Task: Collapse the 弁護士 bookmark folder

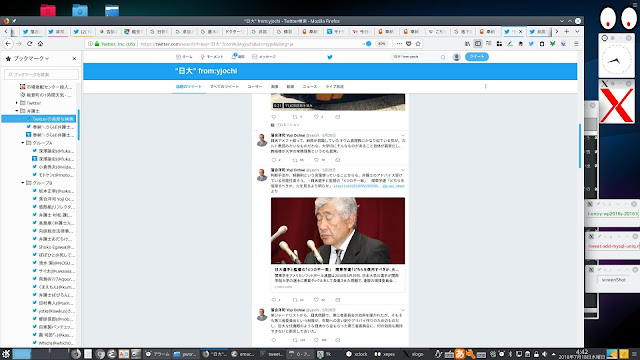Action: (17, 111)
